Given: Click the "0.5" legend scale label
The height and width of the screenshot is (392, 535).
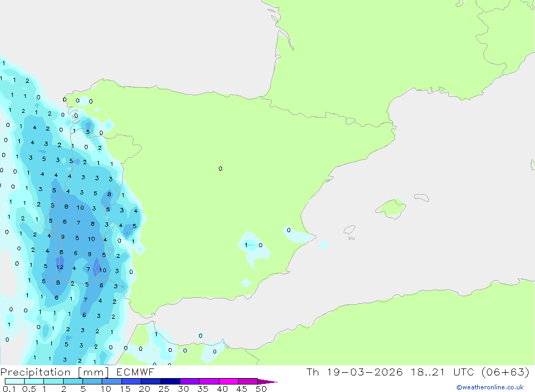Looking at the screenshot, I should point(29,389).
